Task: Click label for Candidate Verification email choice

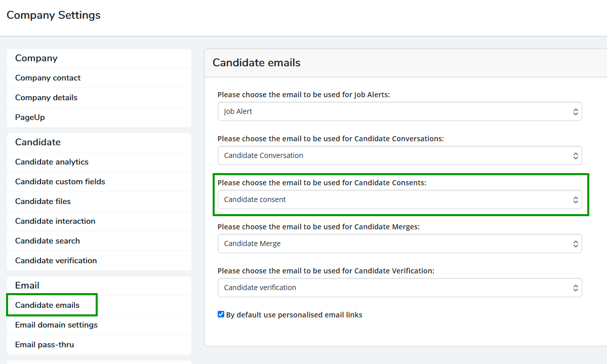Action: (x=326, y=271)
